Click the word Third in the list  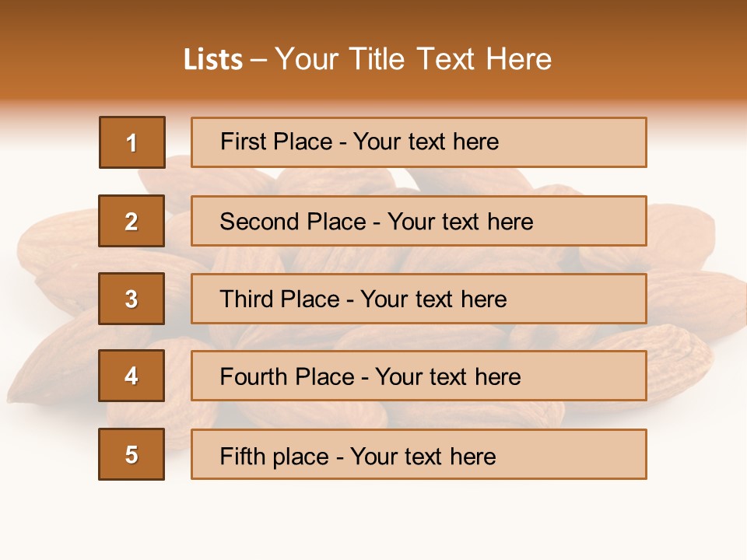coord(246,299)
